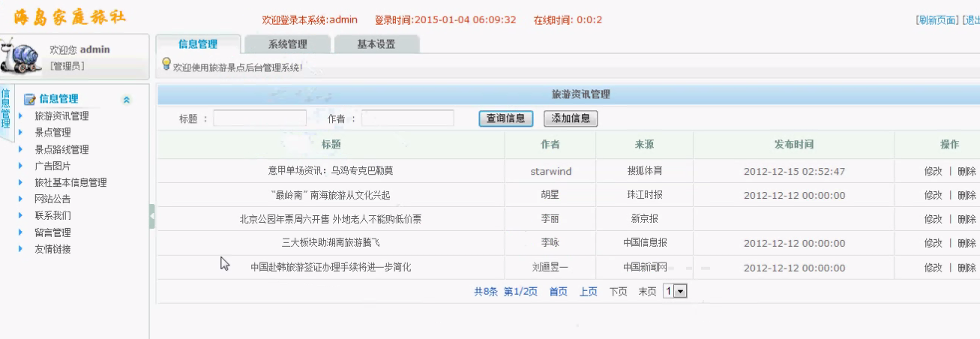
Task: Click the 添加信息 button
Action: coord(571,118)
